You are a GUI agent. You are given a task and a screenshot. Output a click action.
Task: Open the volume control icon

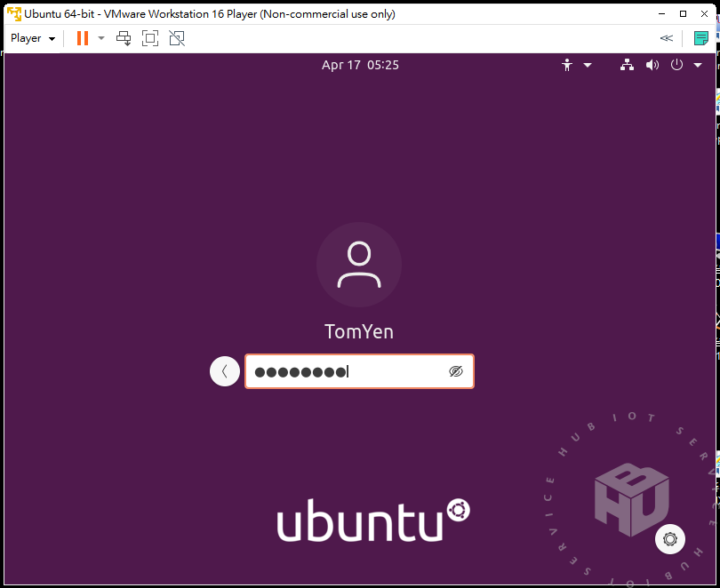click(652, 65)
